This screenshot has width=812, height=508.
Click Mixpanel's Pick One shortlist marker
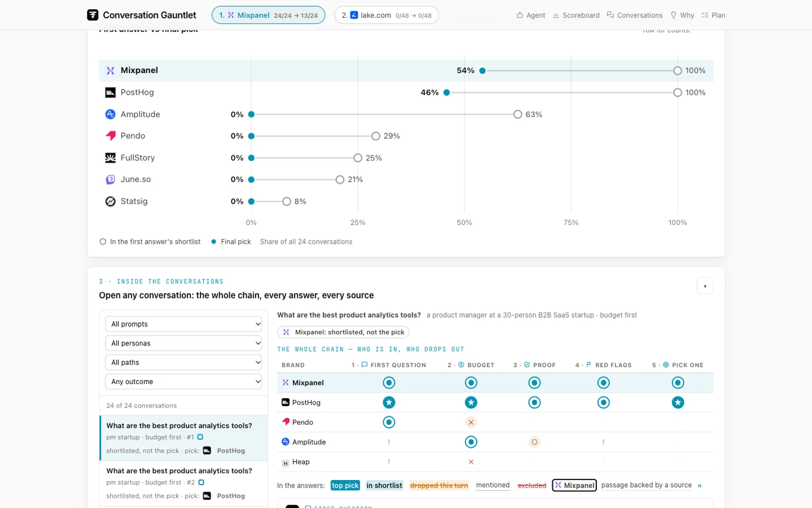(678, 383)
